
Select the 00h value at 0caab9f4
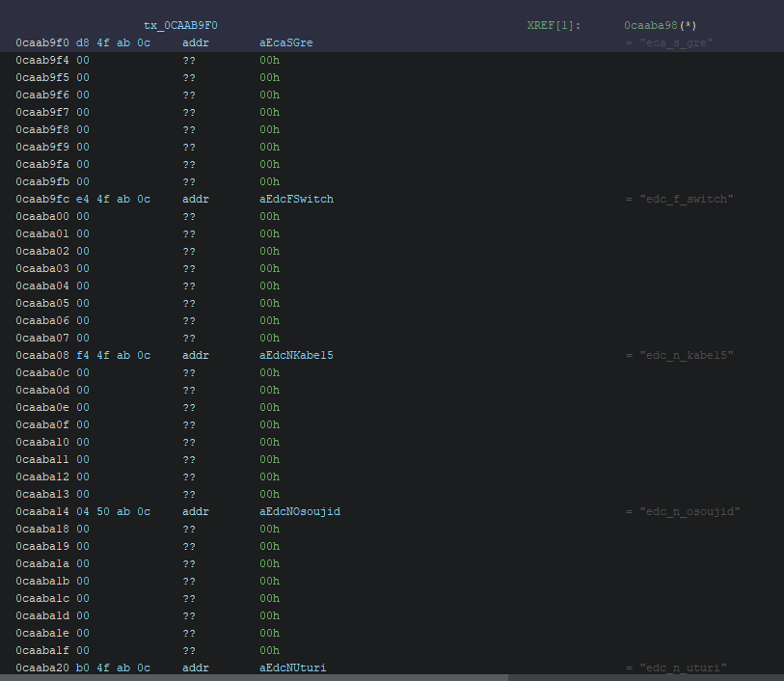(269, 60)
